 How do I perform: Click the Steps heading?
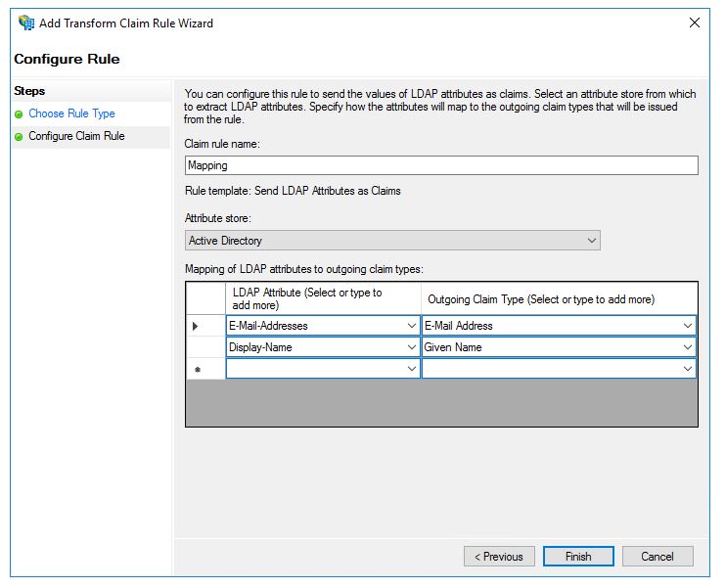pyautogui.click(x=29, y=91)
